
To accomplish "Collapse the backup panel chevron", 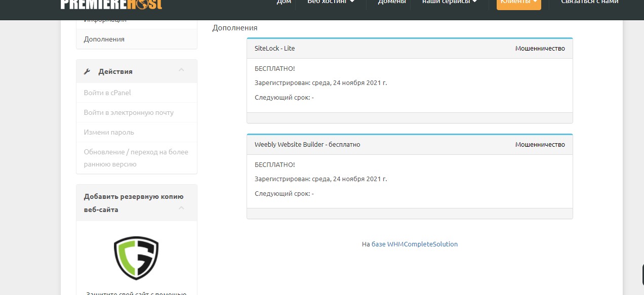I will [x=181, y=208].
